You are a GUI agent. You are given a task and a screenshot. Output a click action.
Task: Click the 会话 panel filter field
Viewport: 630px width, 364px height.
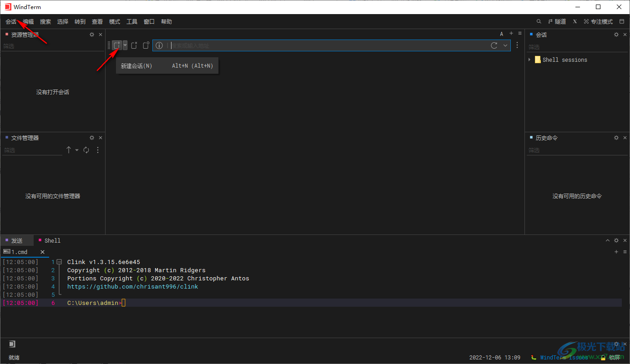[577, 47]
